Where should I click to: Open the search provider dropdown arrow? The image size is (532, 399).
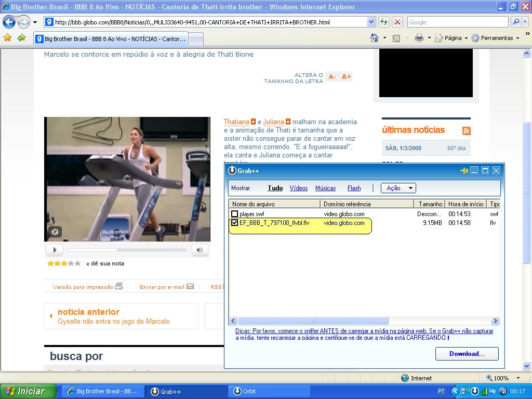pyautogui.click(x=525, y=22)
